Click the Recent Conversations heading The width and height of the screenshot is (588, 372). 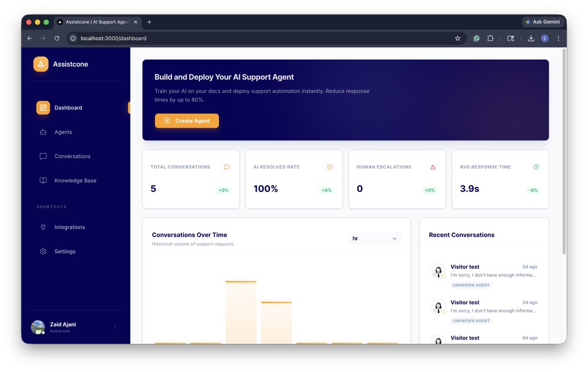tap(462, 235)
